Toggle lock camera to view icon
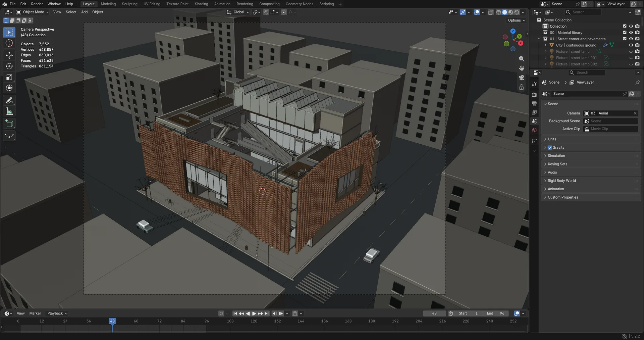Image resolution: width=644 pixels, height=340 pixels. [522, 87]
